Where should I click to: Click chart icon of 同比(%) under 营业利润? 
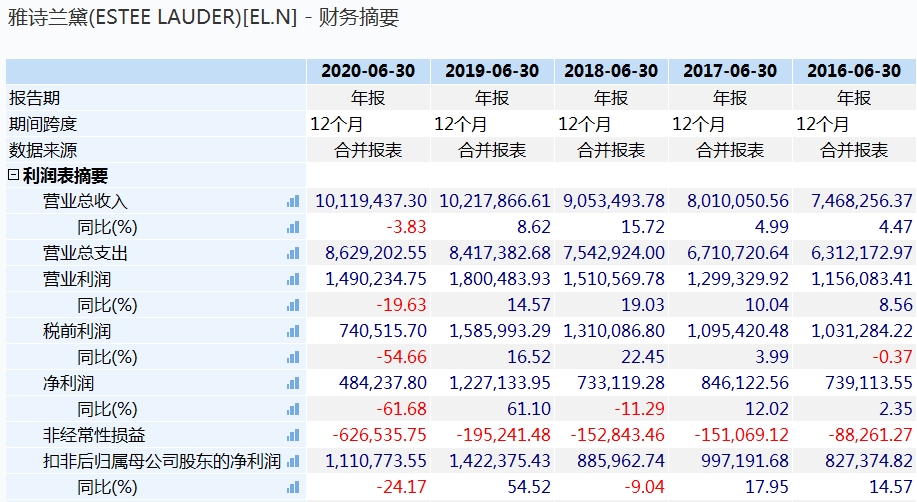point(293,305)
